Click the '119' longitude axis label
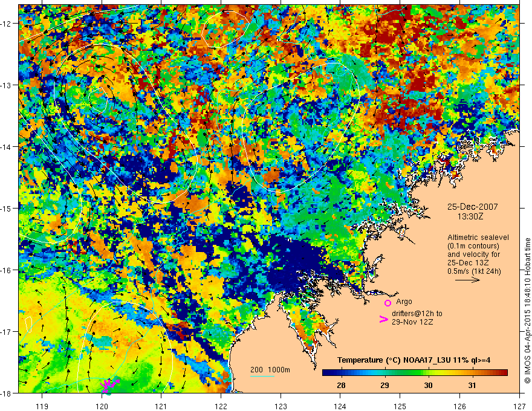 pyautogui.click(x=42, y=406)
